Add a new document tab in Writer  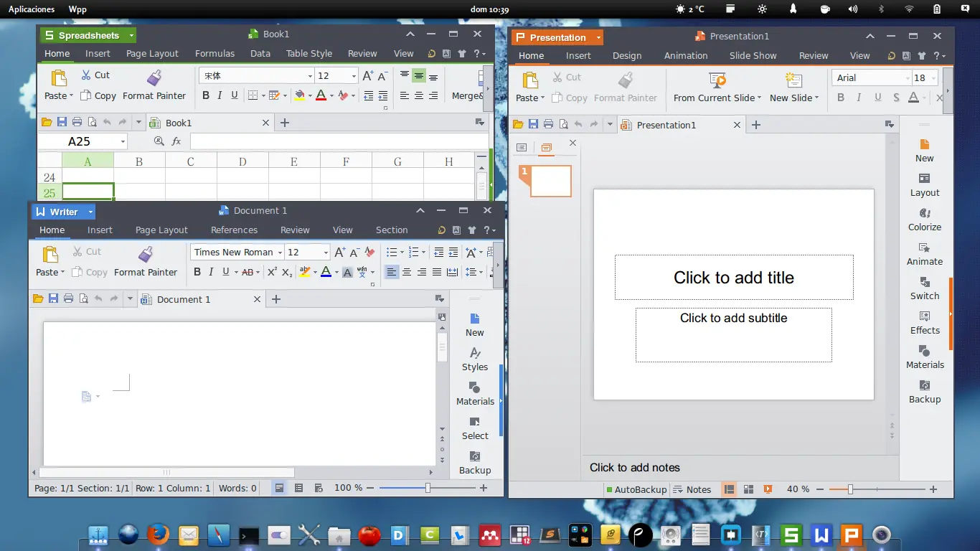tap(276, 299)
